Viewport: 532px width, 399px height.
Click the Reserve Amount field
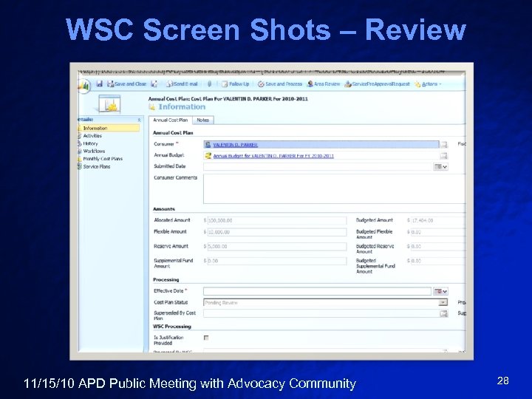[277, 246]
